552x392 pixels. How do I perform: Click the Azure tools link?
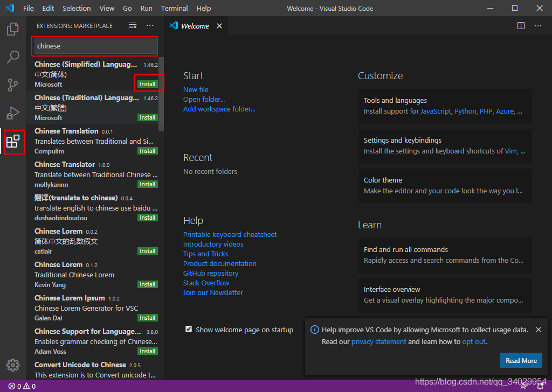point(505,111)
